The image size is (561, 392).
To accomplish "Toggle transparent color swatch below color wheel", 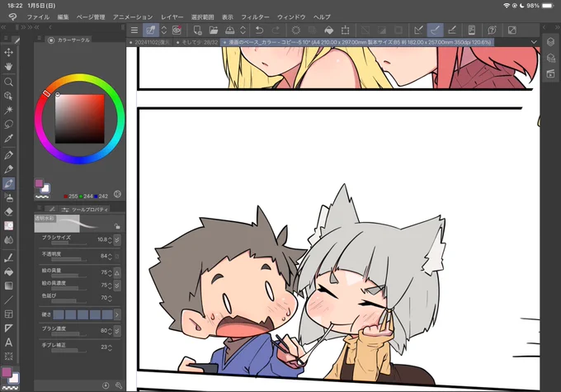I will [x=42, y=196].
